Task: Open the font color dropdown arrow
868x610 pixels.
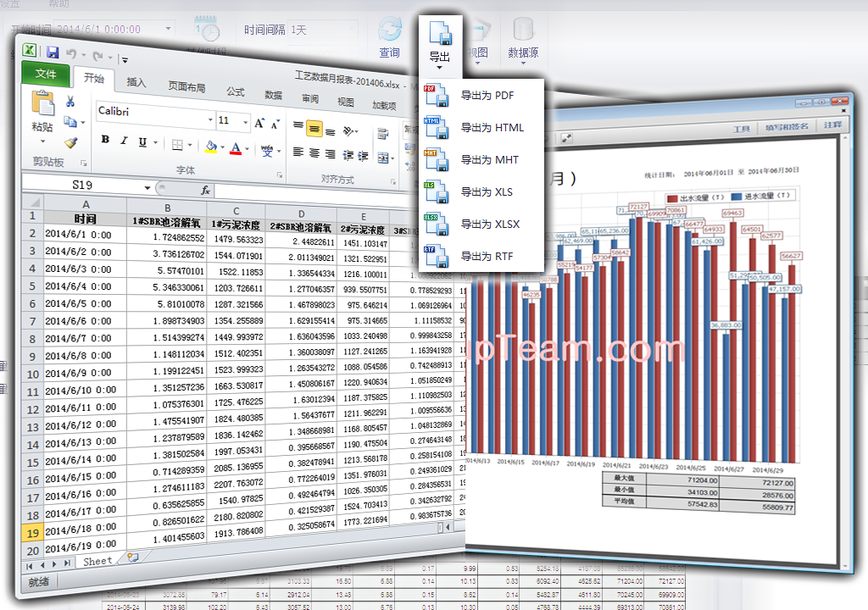Action: tap(247, 149)
